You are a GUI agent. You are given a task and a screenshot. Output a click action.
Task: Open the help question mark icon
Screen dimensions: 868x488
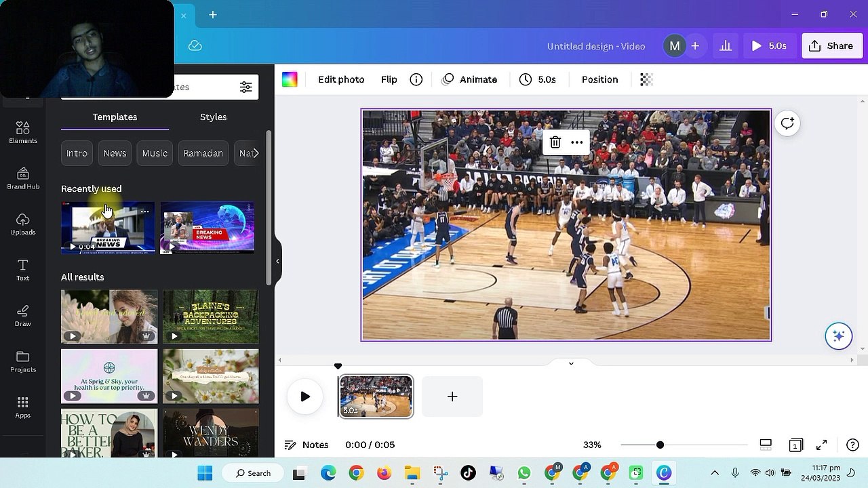(852, 445)
